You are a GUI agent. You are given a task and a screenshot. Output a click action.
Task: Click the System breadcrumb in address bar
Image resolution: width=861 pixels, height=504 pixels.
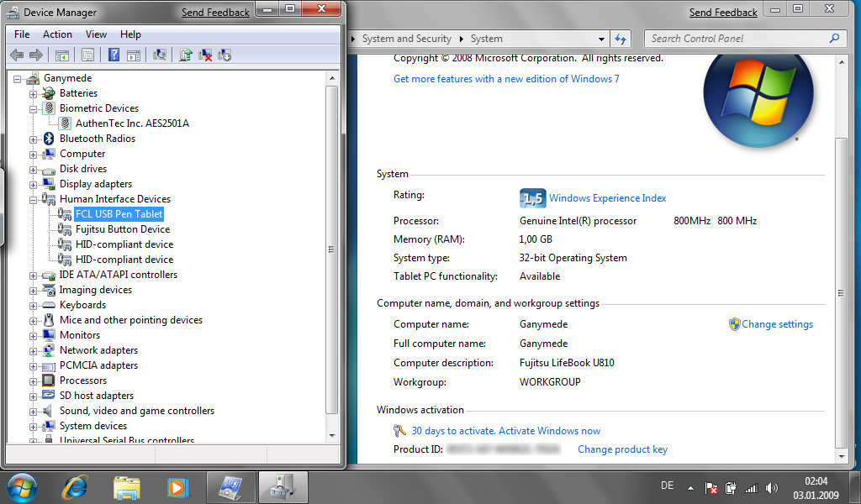(x=486, y=39)
